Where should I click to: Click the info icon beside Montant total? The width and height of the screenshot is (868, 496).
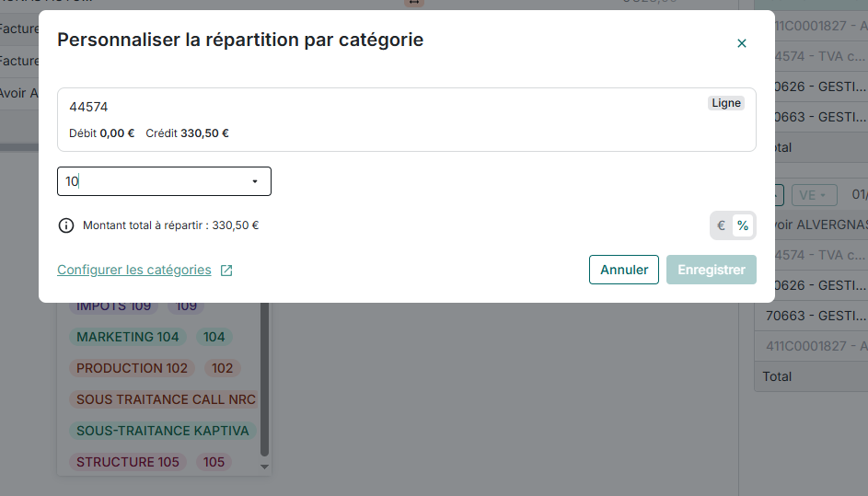[66, 225]
